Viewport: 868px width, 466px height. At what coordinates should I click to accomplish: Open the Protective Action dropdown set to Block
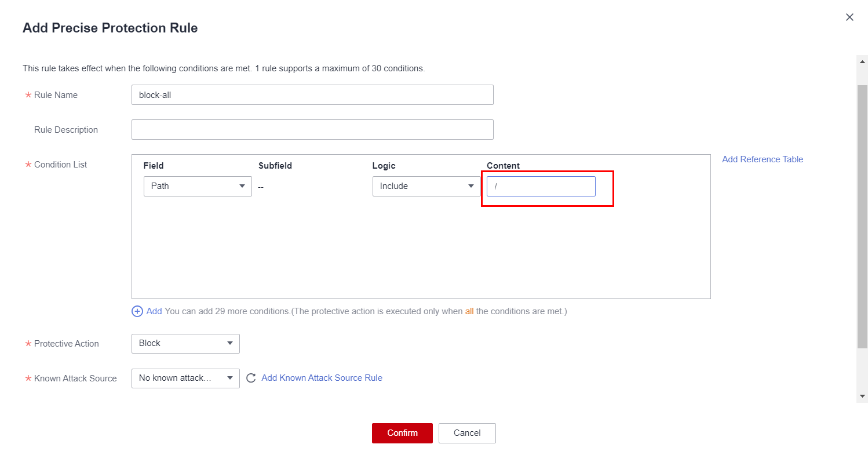click(x=185, y=343)
